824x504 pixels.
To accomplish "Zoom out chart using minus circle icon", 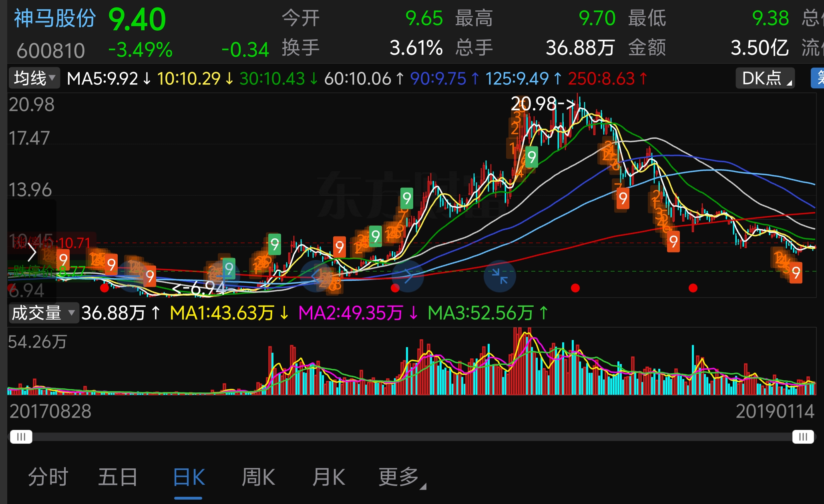I will point(132,276).
